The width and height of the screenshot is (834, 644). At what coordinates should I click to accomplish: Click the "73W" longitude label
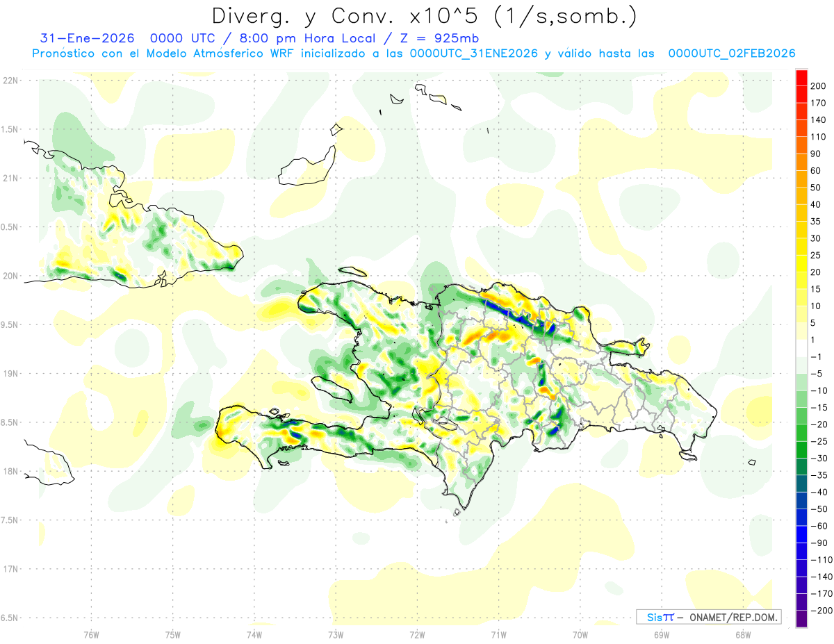(336, 634)
